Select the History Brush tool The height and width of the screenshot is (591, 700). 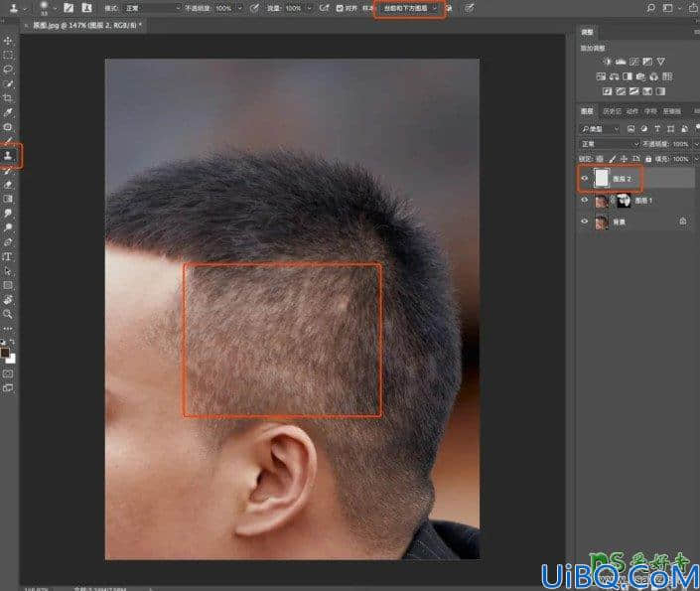[8, 170]
